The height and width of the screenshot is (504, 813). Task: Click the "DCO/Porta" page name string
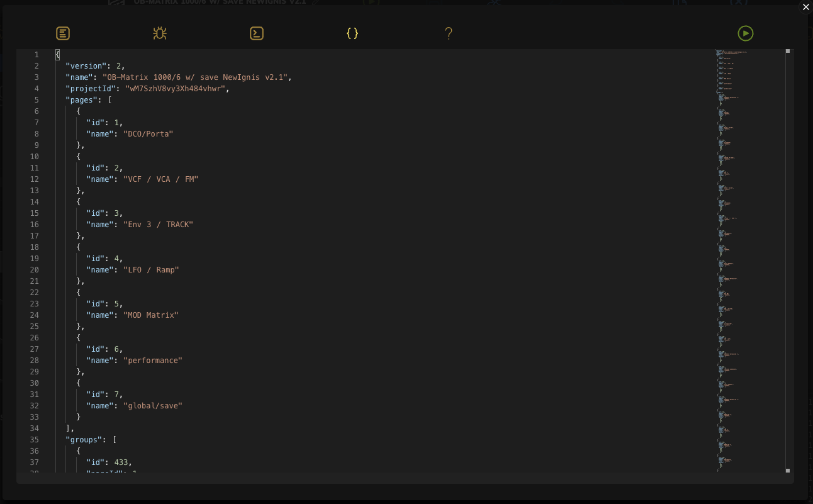[x=149, y=133]
